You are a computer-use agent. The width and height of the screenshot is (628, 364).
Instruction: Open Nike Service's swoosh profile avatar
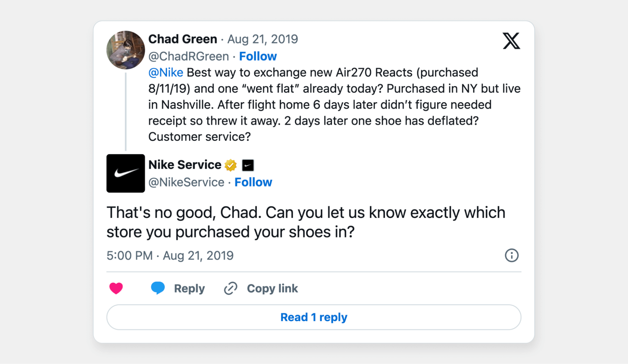[x=125, y=174]
